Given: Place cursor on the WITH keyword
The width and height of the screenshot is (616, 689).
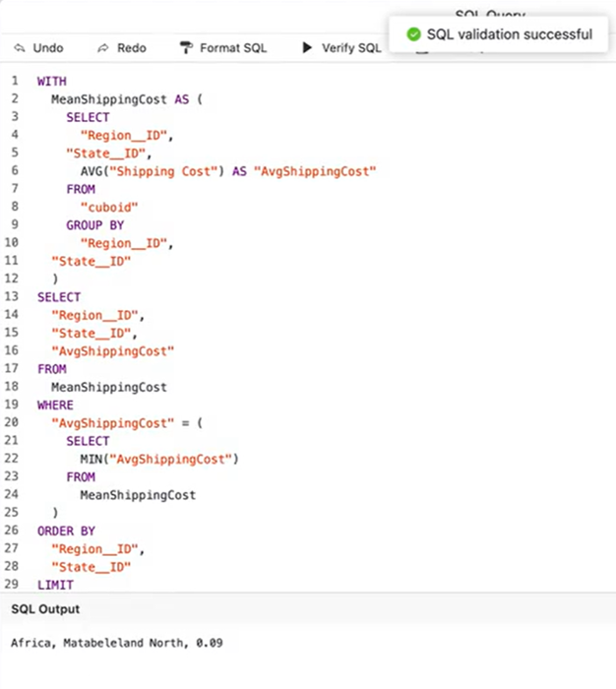Looking at the screenshot, I should pyautogui.click(x=52, y=81).
